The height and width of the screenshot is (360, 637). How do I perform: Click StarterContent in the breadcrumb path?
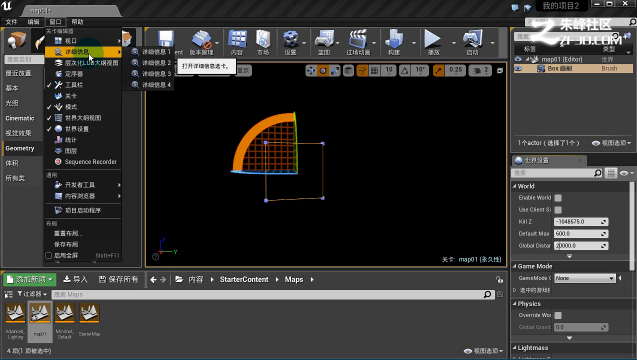[244, 280]
